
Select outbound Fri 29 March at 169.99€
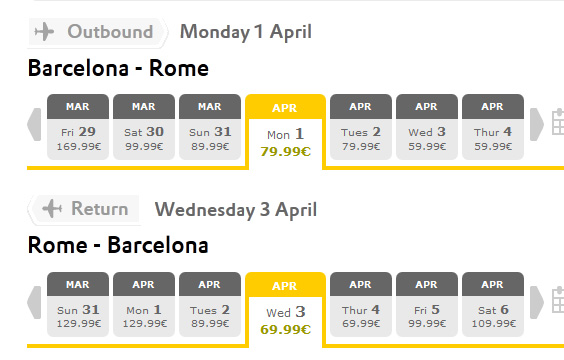coord(78,127)
